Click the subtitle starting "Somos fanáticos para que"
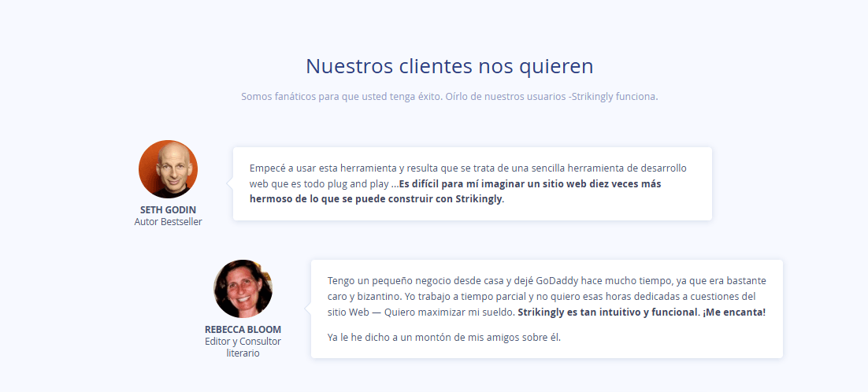Screen dimensions: 868x392 pyautogui.click(x=450, y=97)
